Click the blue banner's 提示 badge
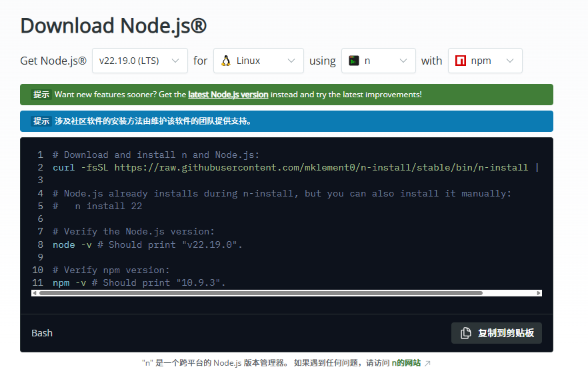The height and width of the screenshot is (383, 588). point(41,121)
